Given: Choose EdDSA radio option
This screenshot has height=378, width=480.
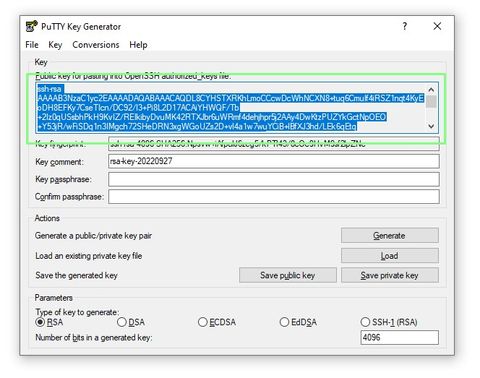Looking at the screenshot, I should click(x=298, y=322).
